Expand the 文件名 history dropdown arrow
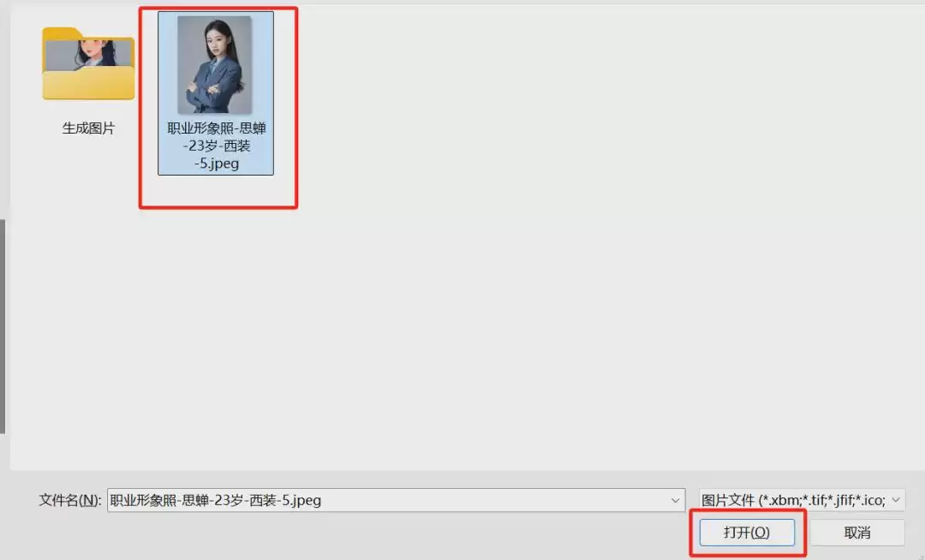The height and width of the screenshot is (560, 925). [675, 500]
